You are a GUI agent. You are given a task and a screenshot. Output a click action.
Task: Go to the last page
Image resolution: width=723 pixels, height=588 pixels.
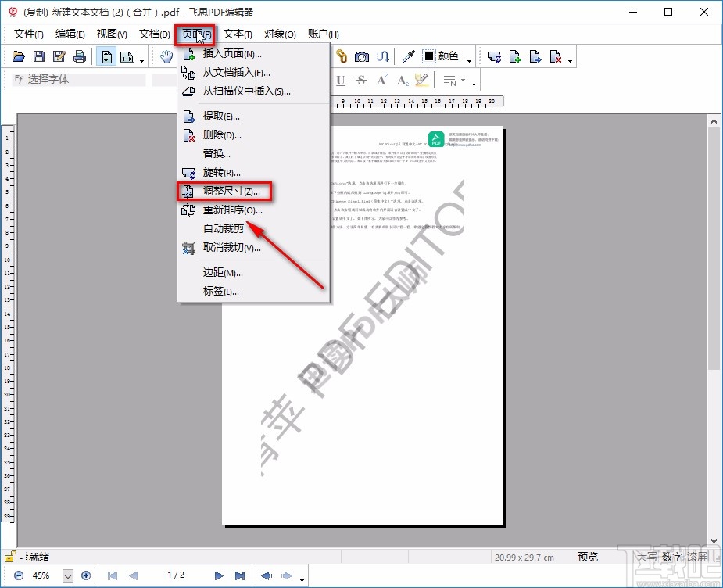click(240, 575)
